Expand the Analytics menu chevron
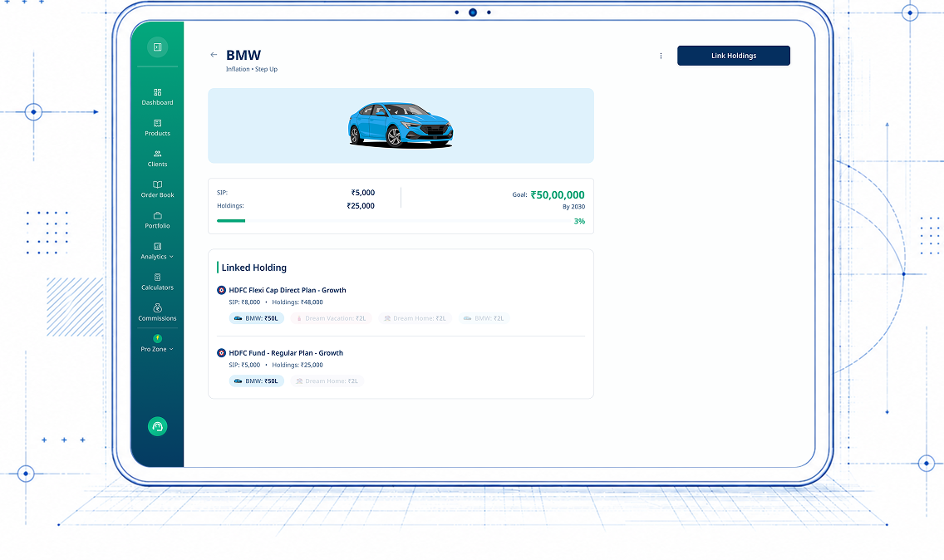 pos(171,257)
